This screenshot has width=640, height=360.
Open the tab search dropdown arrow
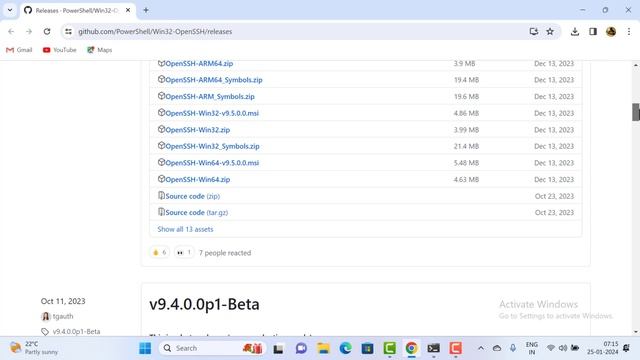click(x=10, y=10)
